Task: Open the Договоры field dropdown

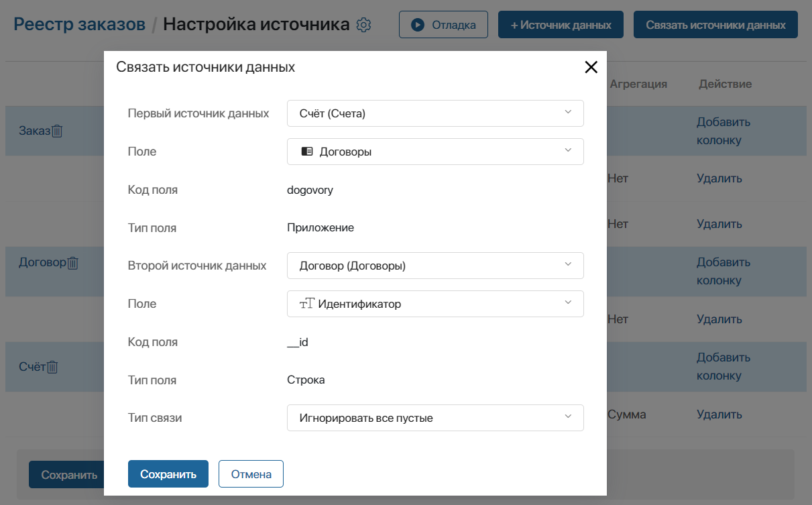Action: 435,152
